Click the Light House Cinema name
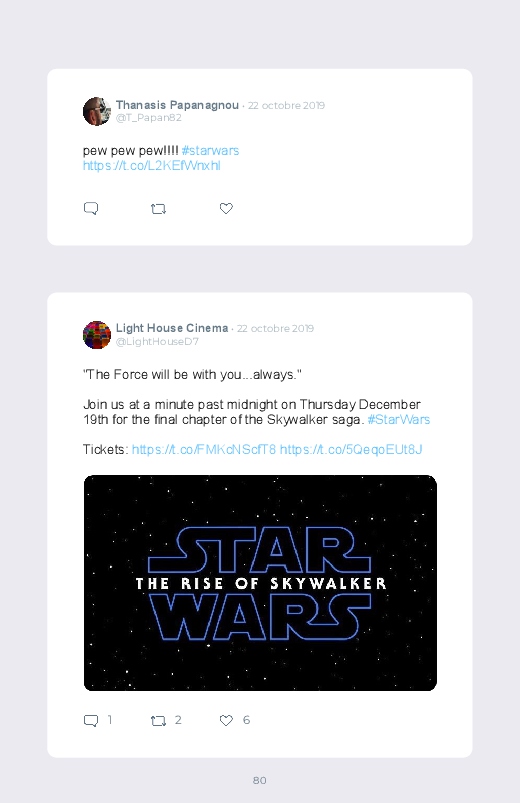Viewport: 520px width, 803px height. tap(172, 328)
